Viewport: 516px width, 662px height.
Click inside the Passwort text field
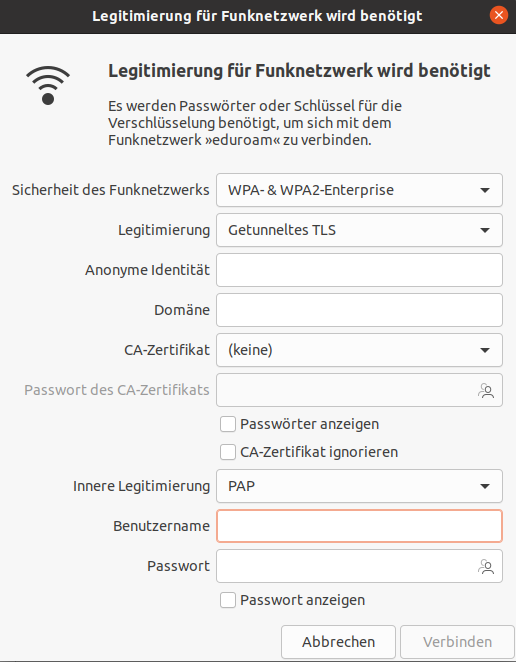pos(346,566)
